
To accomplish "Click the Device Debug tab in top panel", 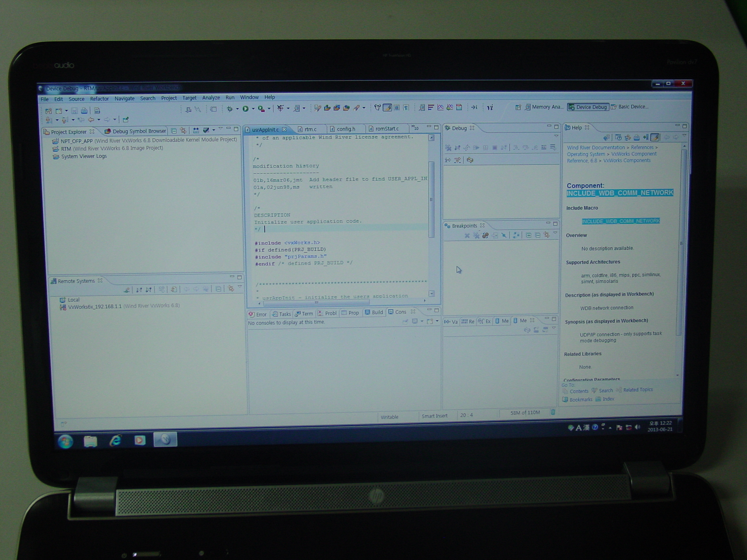I will (591, 107).
